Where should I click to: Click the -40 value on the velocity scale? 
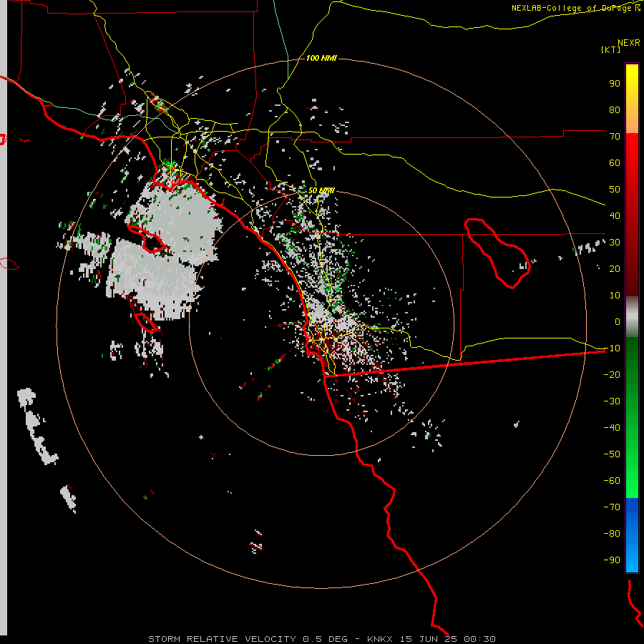[x=612, y=428]
